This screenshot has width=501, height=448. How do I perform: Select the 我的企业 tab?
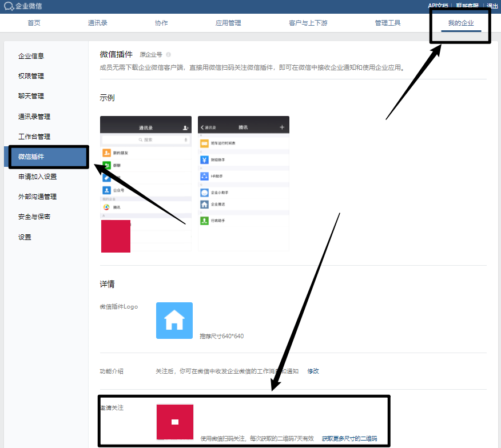[x=461, y=23]
